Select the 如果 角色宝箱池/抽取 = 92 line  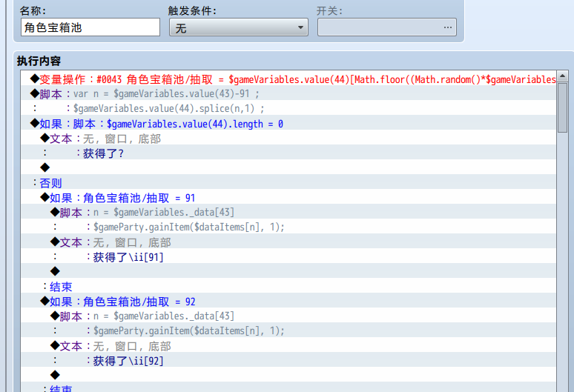[288, 302]
